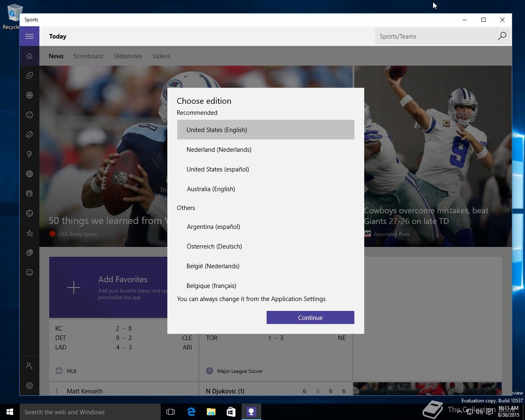Select United States (English) edition

click(266, 130)
